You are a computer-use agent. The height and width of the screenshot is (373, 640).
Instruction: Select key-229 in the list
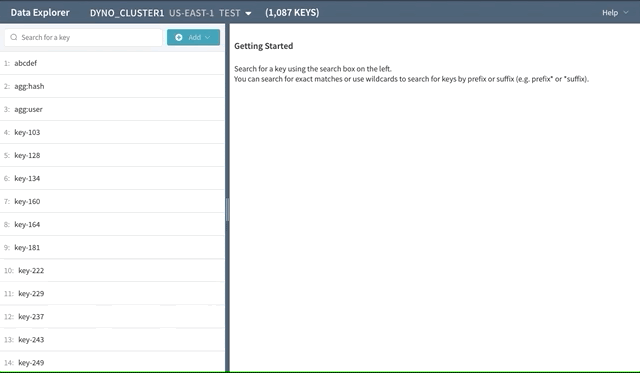tap(112, 293)
